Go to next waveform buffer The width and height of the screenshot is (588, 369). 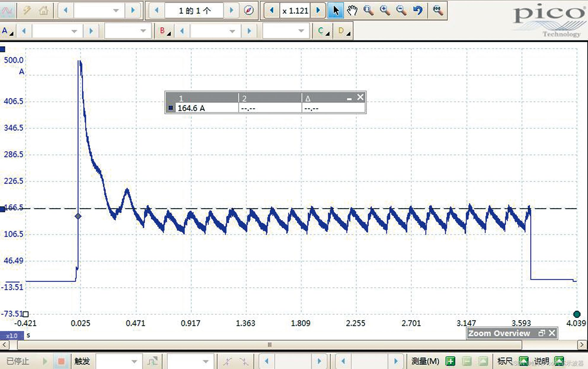(x=231, y=11)
